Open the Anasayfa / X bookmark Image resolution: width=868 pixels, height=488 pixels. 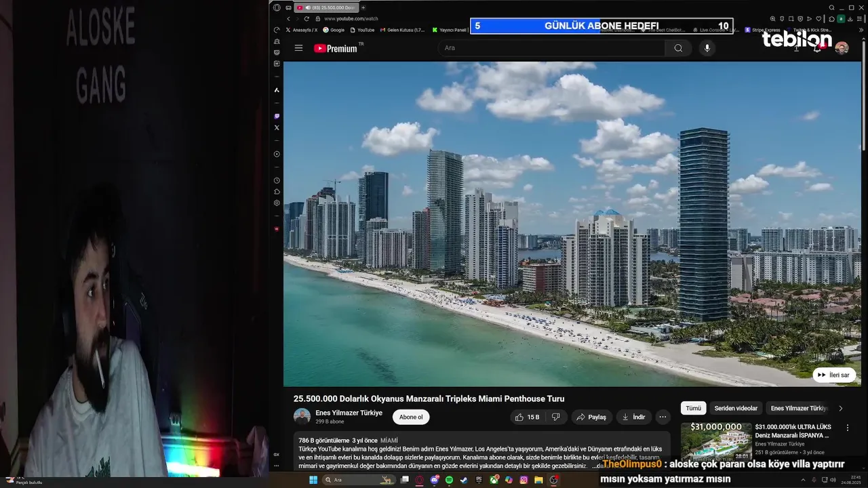coord(302,30)
